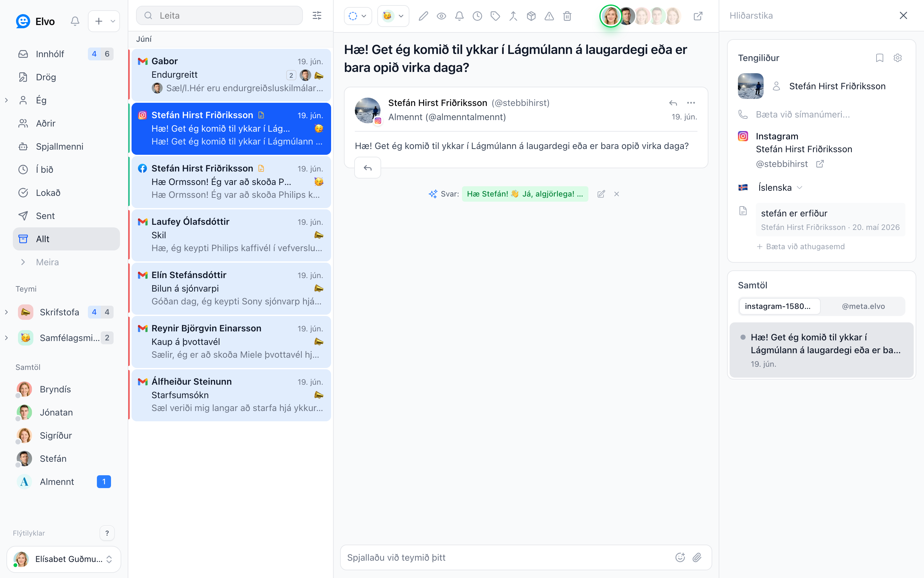Image resolution: width=924 pixels, height=578 pixels.
Task: Click Bæta við símanúmeri field
Action: click(x=803, y=114)
